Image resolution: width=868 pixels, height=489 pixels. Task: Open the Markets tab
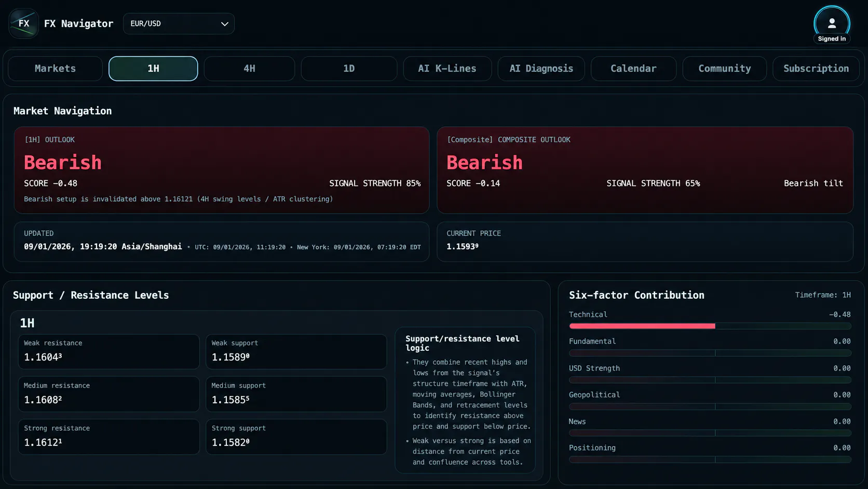55,69
